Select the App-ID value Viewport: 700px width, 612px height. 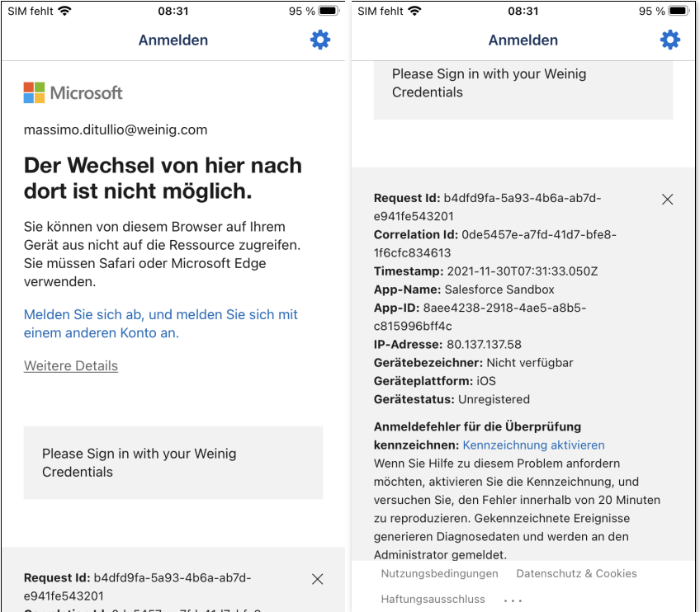480,317
